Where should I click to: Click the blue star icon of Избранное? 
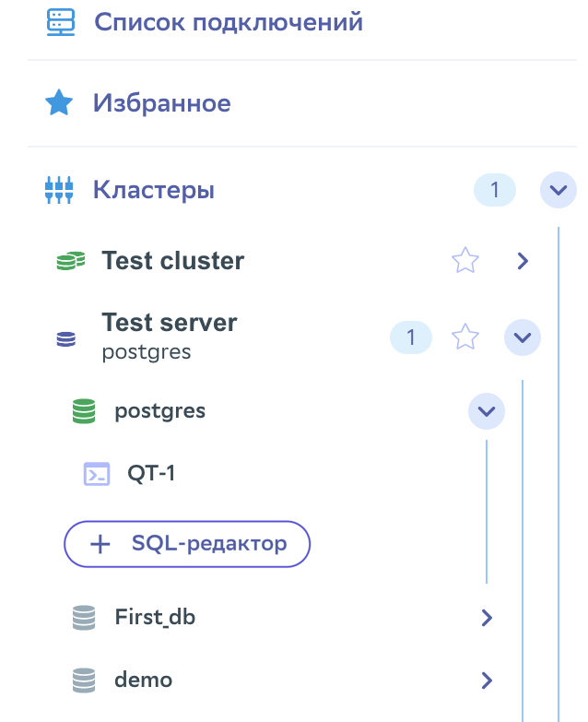coord(59,102)
